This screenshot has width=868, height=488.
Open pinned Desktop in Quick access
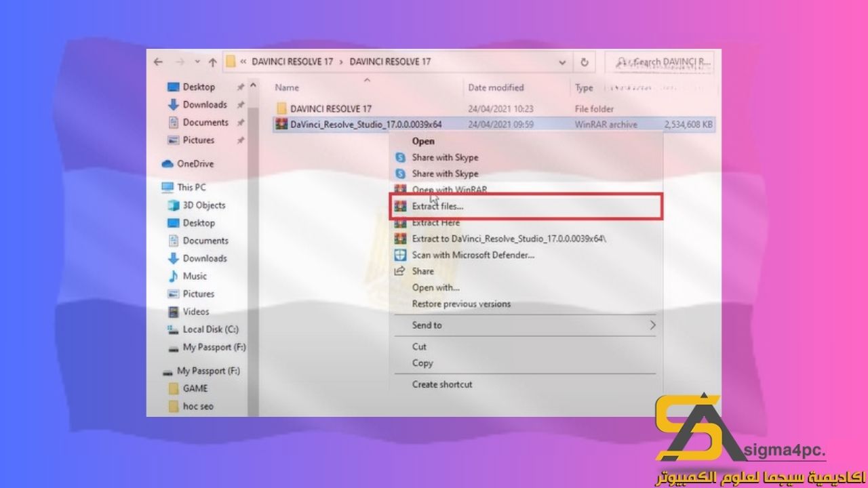click(x=199, y=87)
